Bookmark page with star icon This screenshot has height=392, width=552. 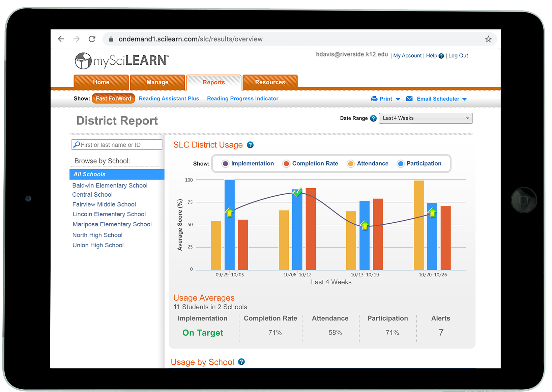point(488,39)
